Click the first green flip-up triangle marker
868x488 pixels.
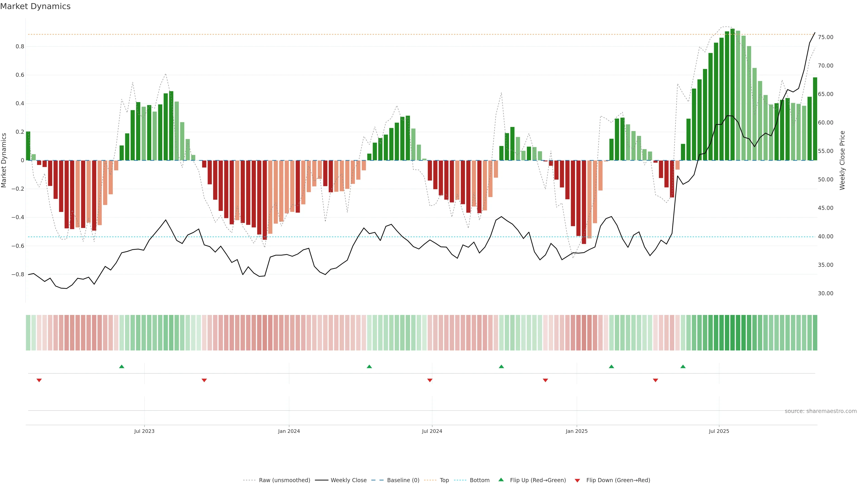point(122,366)
